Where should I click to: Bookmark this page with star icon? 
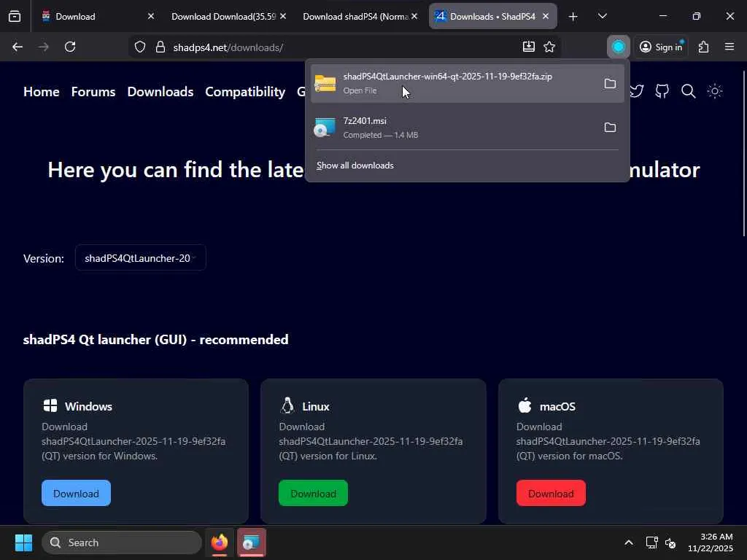tap(549, 47)
